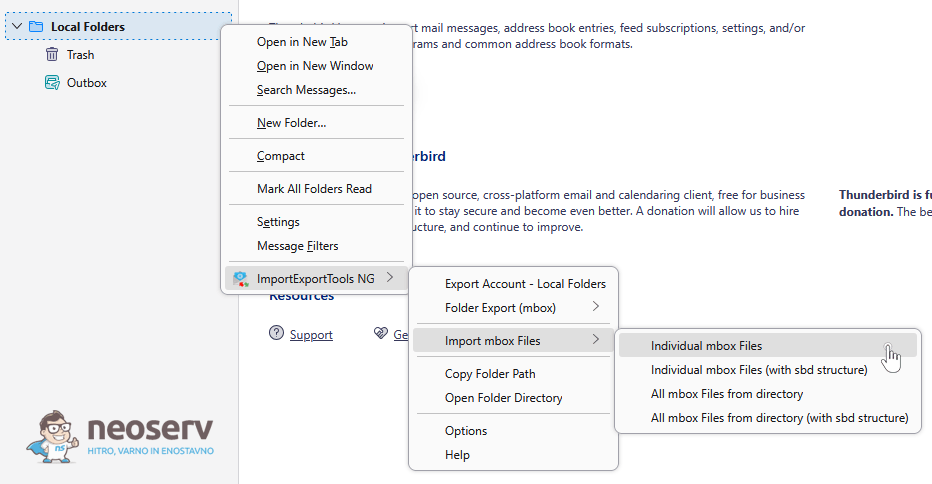Screen dimensions: 932x484
Task: Click the Local Folders folder icon
Action: pyautogui.click(x=36, y=27)
